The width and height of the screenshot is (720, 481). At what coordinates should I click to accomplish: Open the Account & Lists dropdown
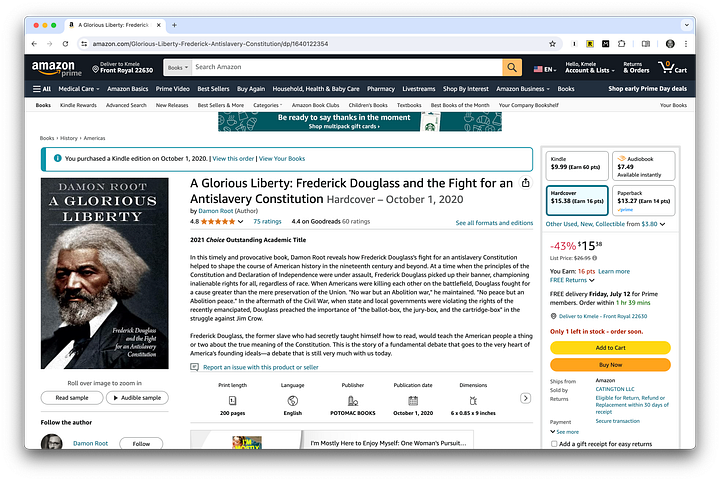589,67
